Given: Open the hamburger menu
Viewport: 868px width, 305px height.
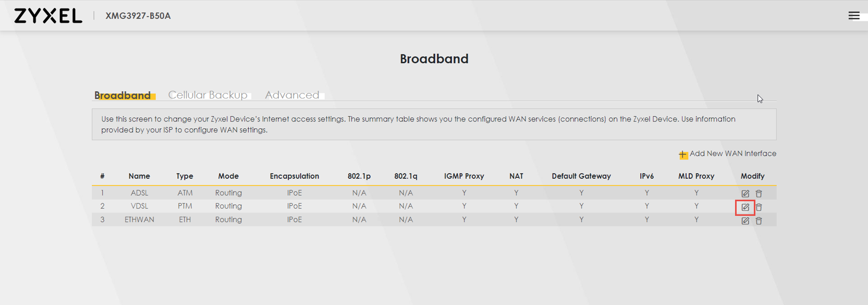Looking at the screenshot, I should click(x=853, y=16).
